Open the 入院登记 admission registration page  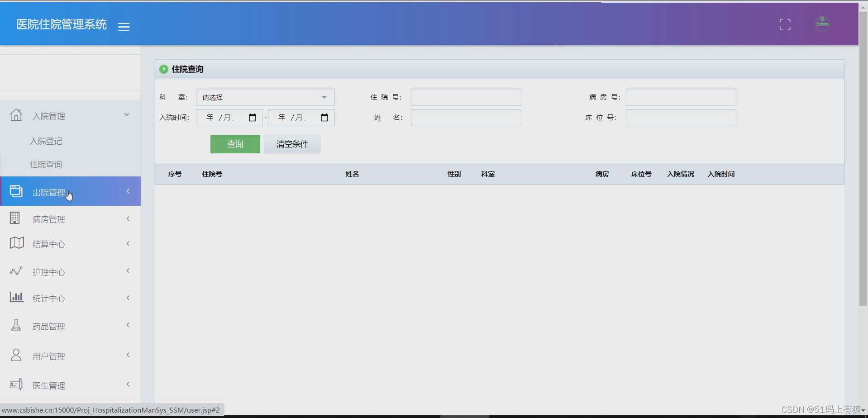[46, 141]
